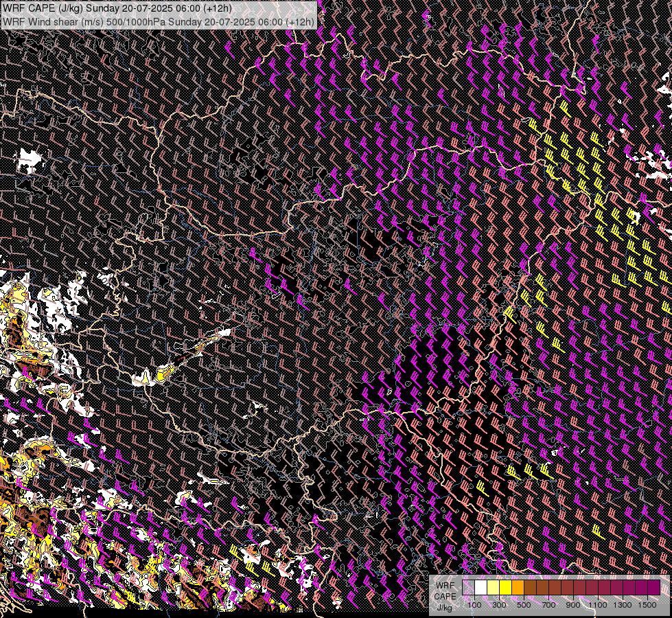Click the '1100' legend tick label
The image size is (672, 618).
(x=597, y=605)
